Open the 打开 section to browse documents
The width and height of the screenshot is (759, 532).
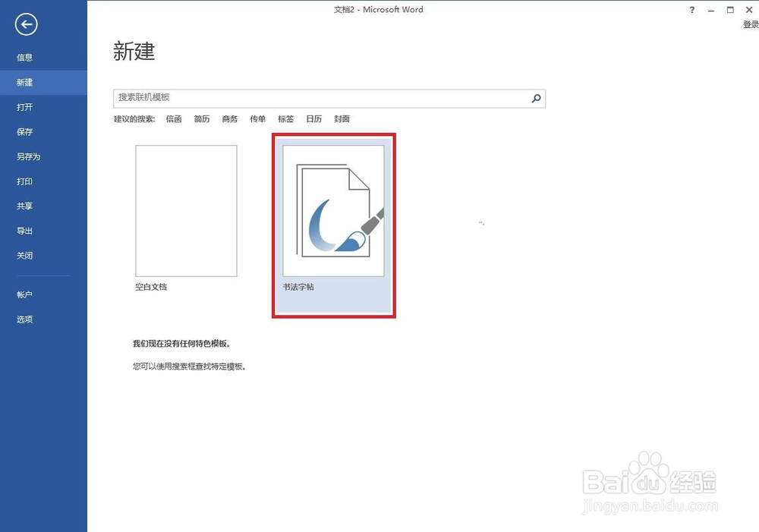pos(24,107)
